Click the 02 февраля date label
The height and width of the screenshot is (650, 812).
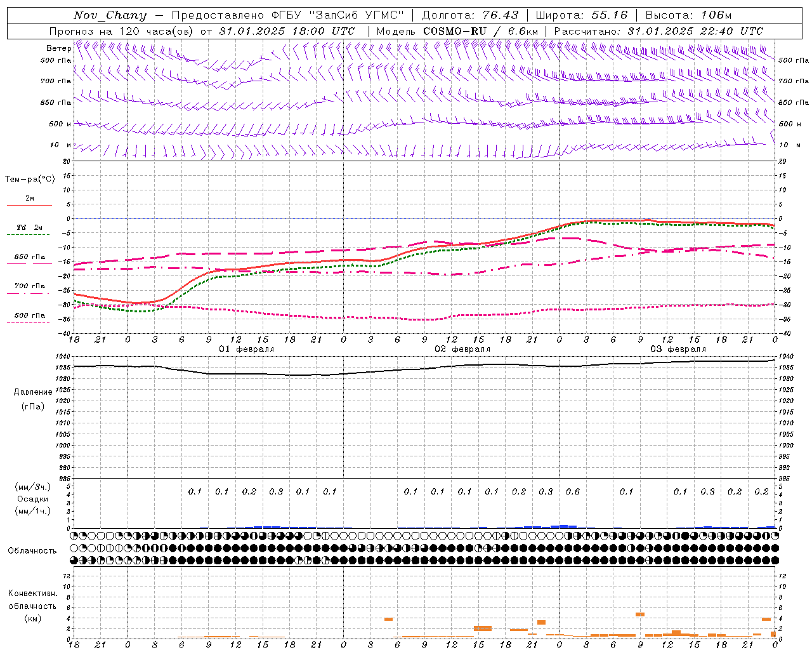(x=462, y=349)
